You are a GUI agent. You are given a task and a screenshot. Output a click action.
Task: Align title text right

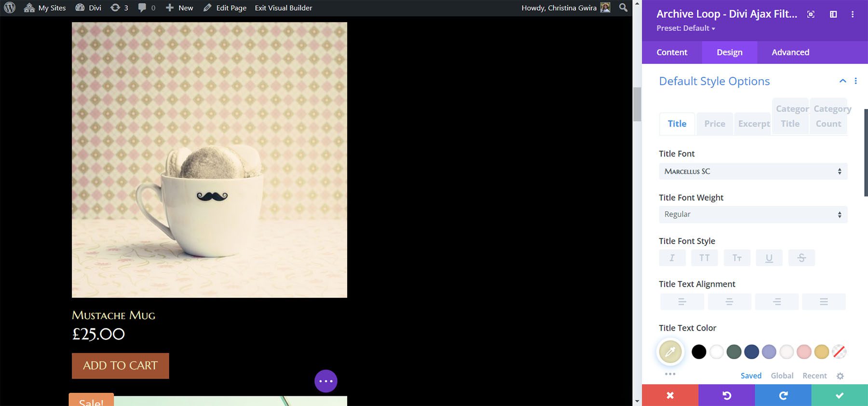777,302
